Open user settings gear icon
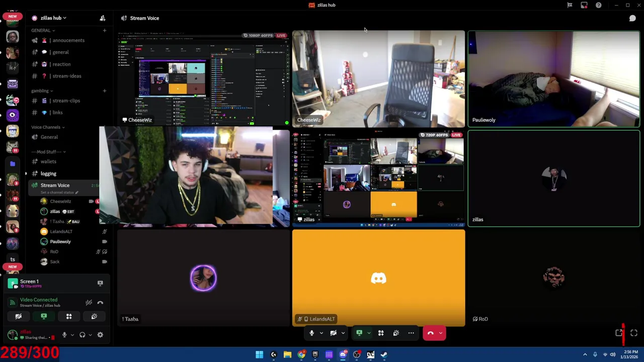This screenshot has width=644, height=362. 100,335
